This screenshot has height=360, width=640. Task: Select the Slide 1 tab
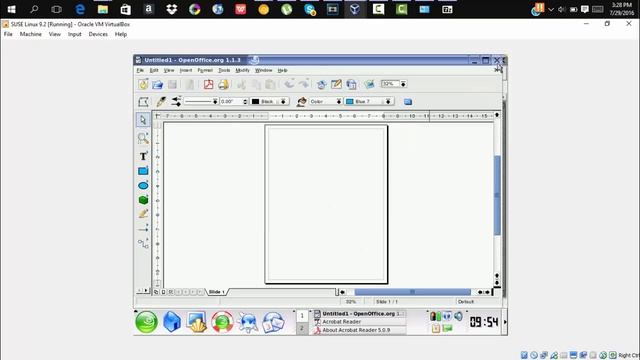pyautogui.click(x=216, y=292)
